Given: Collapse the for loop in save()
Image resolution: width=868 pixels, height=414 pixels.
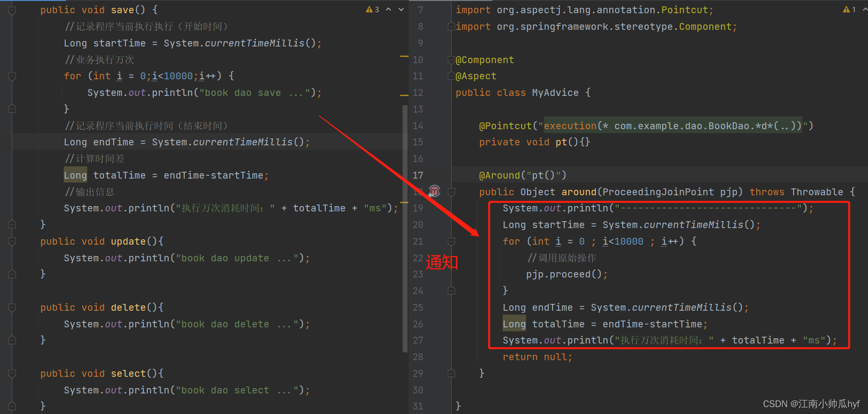Looking at the screenshot, I should coord(12,76).
